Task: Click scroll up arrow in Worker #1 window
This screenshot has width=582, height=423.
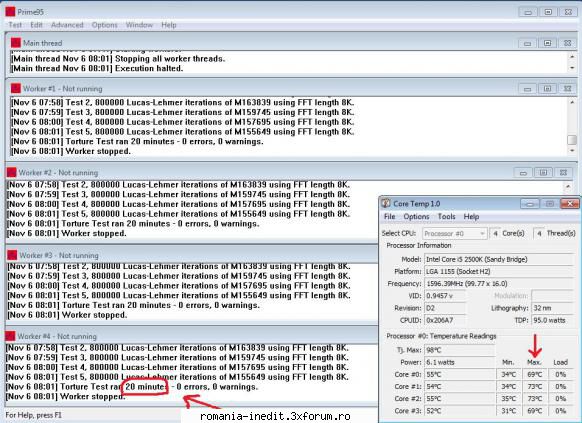Action: tap(572, 102)
